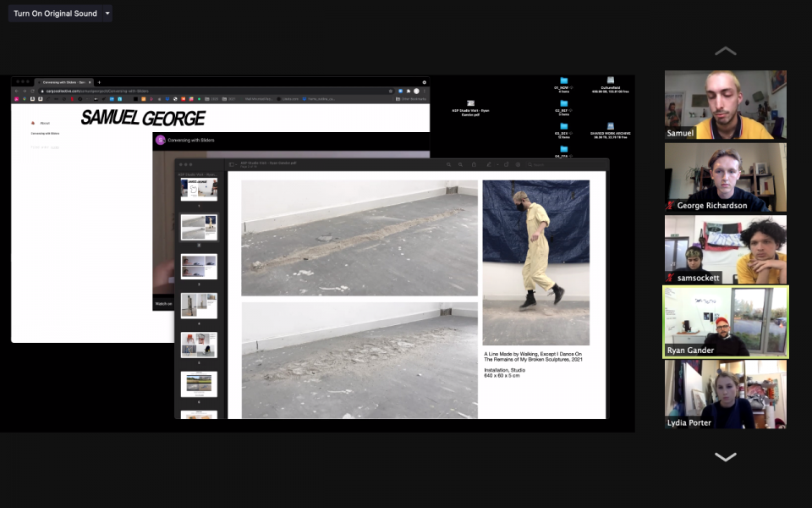Click the Preview rotate icon
Image resolution: width=812 pixels, height=508 pixels.
click(506, 165)
